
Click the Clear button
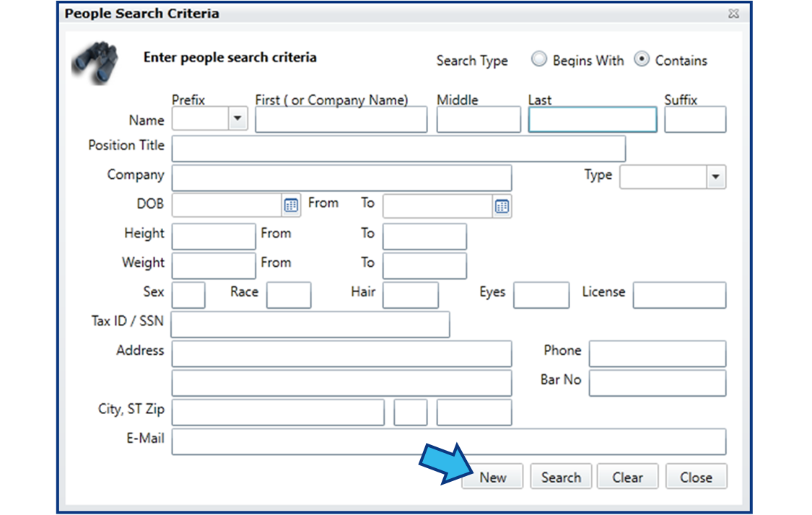click(628, 477)
